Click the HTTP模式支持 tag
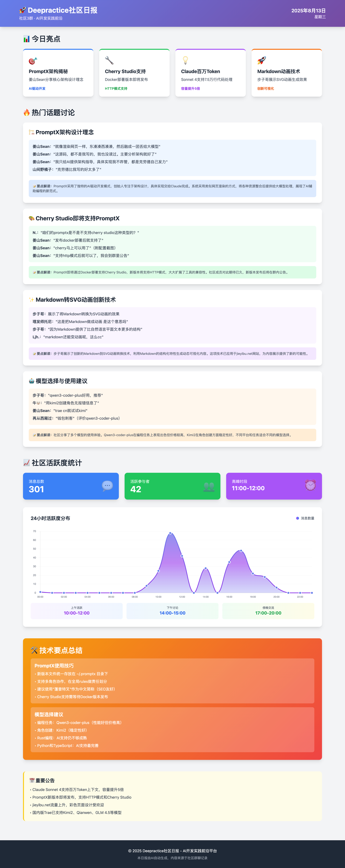345x868 pixels. (116, 89)
